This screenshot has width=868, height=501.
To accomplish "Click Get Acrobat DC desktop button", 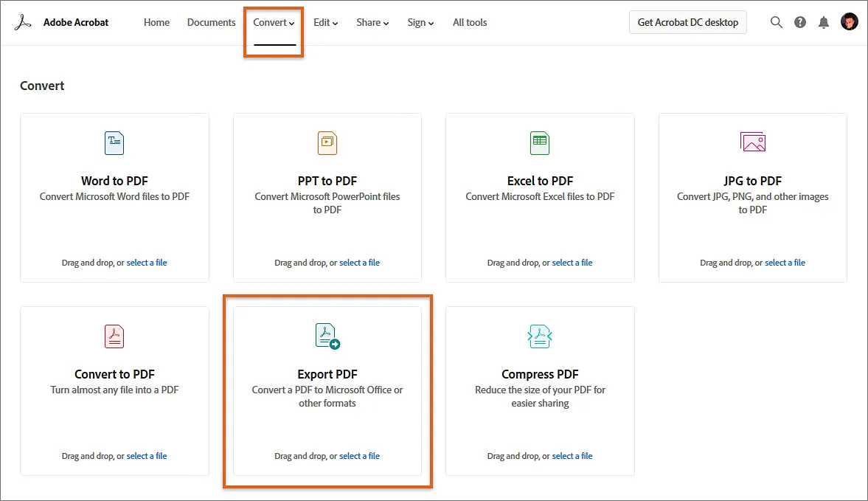I will point(687,22).
